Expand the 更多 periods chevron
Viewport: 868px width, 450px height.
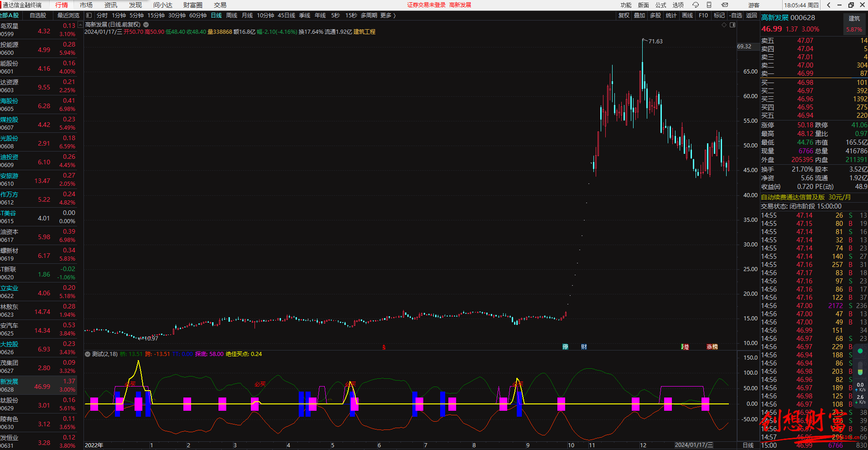[x=394, y=16]
